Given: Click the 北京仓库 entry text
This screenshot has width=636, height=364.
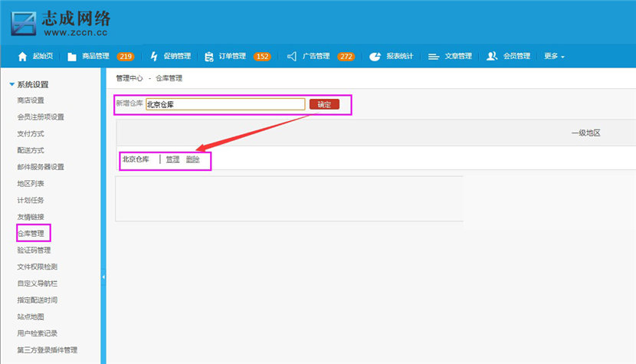Looking at the screenshot, I should click(136, 159).
